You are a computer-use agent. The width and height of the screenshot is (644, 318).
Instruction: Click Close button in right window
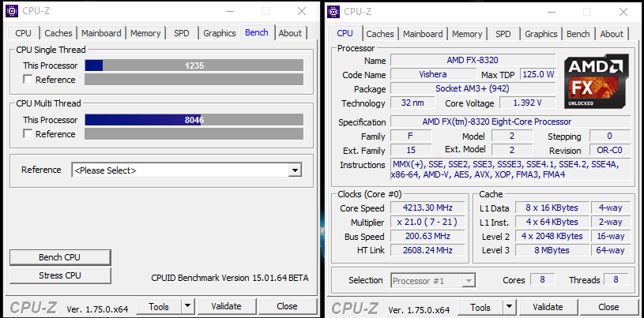point(608,307)
